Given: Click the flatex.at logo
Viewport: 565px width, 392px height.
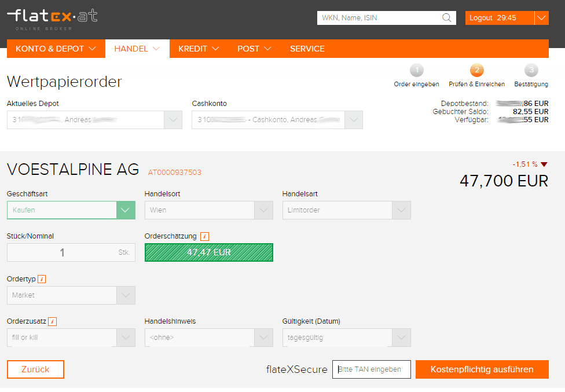Looking at the screenshot, I should 52,20.
